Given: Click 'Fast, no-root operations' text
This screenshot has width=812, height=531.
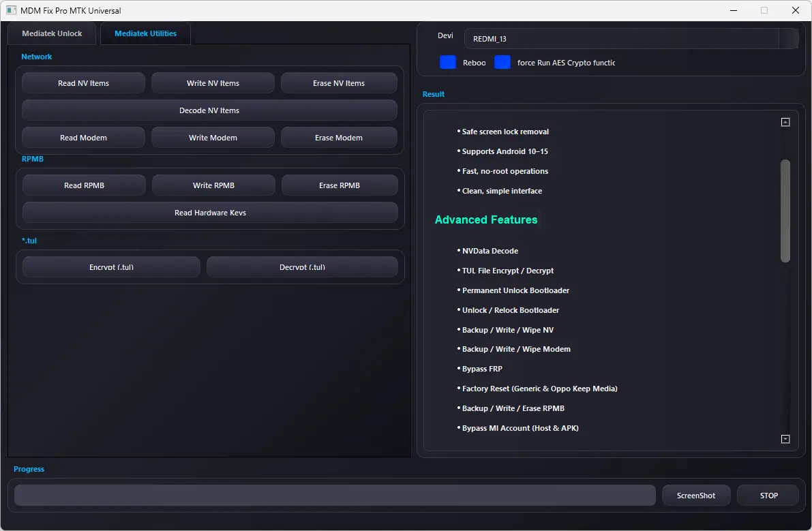Looking at the screenshot, I should [x=505, y=171].
